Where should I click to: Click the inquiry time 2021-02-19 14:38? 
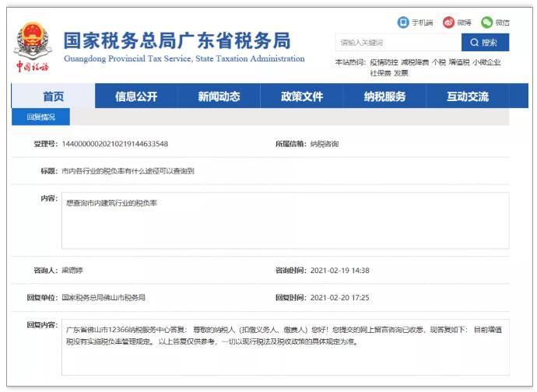coord(340,271)
